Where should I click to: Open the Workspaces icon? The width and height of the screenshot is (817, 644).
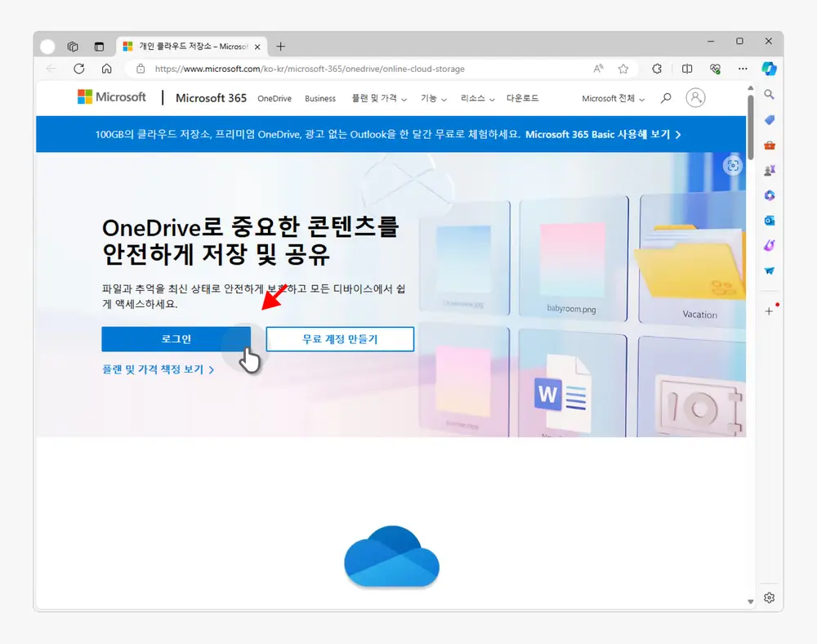(73, 47)
